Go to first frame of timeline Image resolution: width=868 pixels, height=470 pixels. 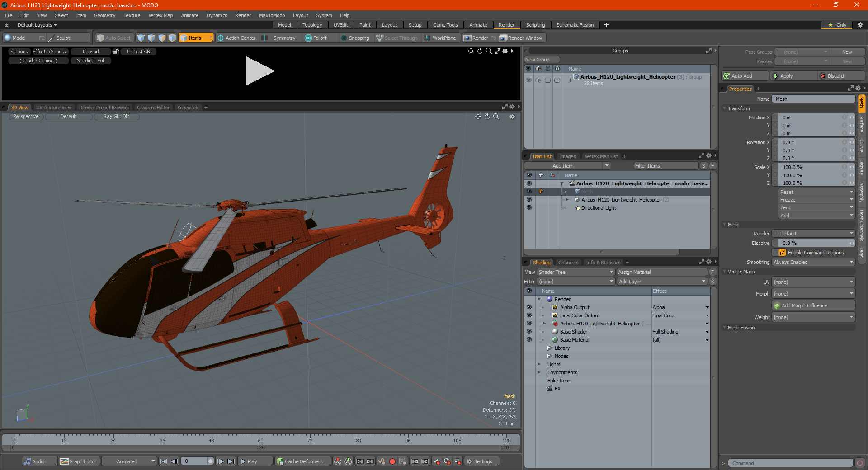pyautogui.click(x=164, y=461)
